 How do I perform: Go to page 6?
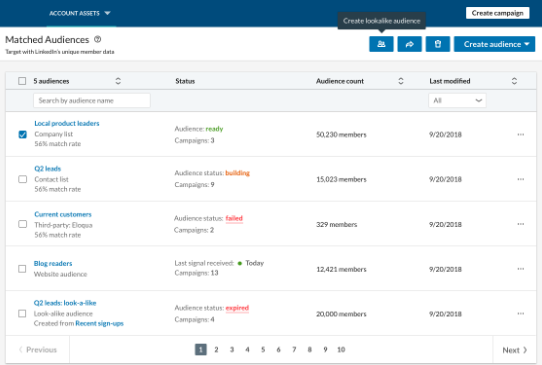(x=279, y=349)
